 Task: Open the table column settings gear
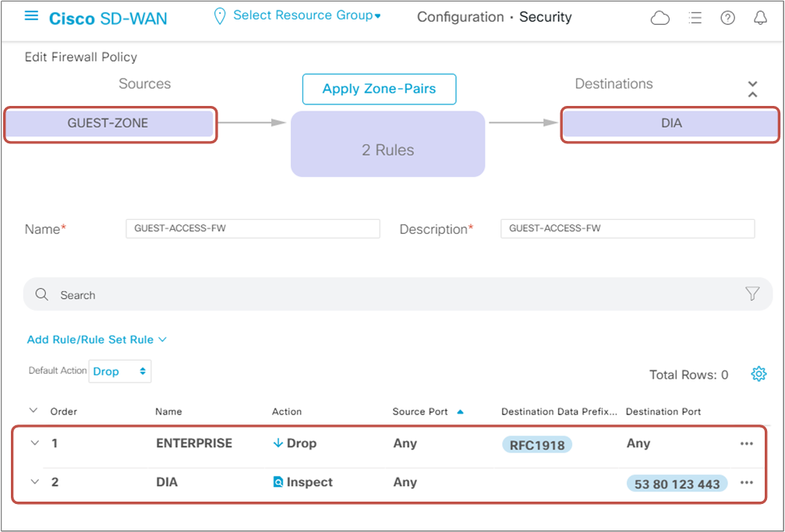tap(758, 374)
